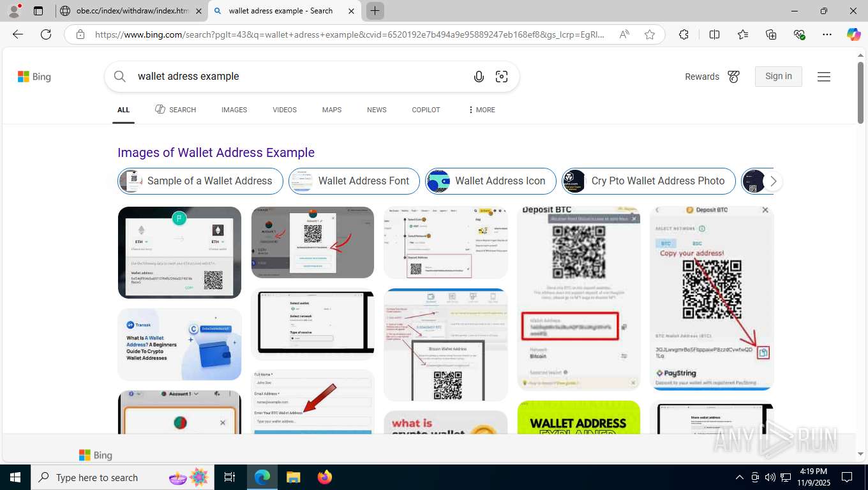Viewport: 868px width, 490px height.
Task: Open the Copy your address image
Action: (x=712, y=297)
